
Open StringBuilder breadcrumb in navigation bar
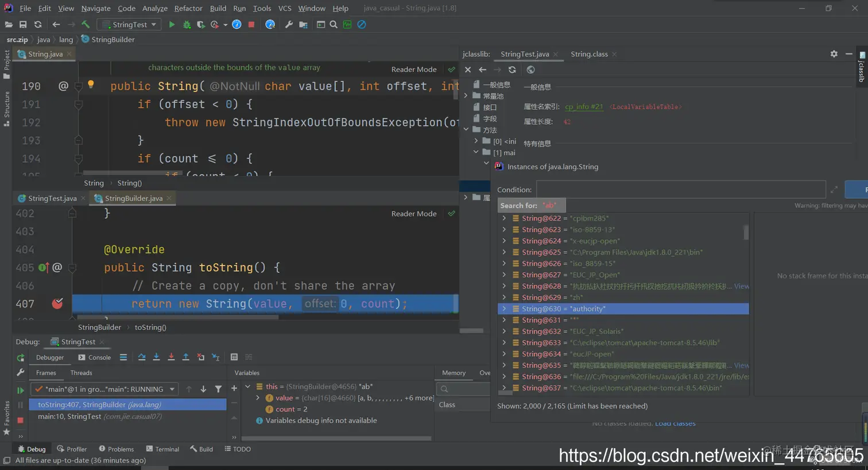click(108, 40)
